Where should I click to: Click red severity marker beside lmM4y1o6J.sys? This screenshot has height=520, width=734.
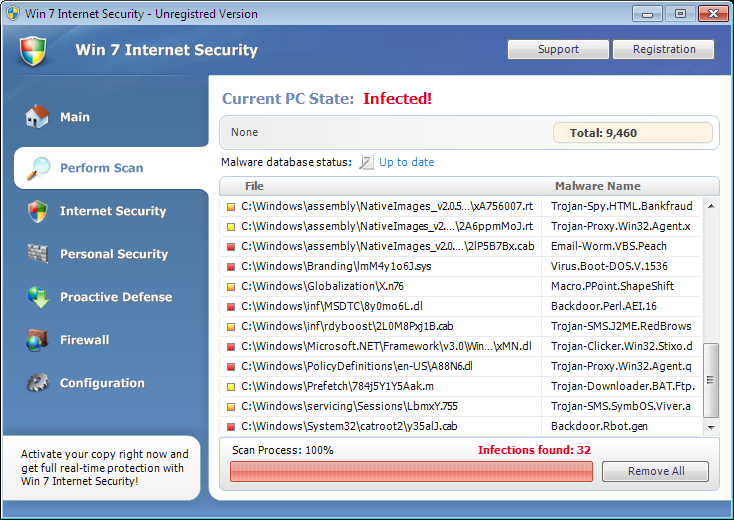231,267
